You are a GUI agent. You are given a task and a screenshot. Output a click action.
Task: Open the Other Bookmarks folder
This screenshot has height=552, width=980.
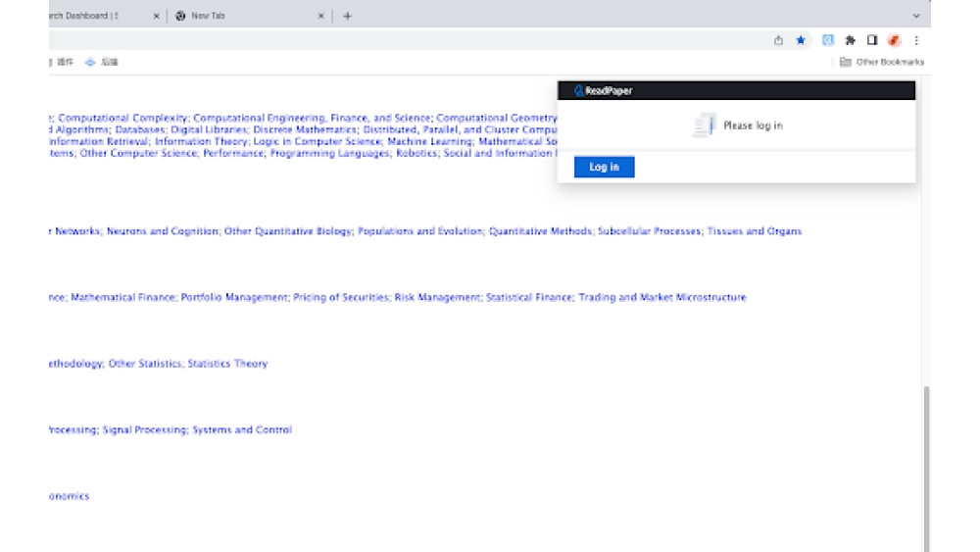click(x=881, y=62)
